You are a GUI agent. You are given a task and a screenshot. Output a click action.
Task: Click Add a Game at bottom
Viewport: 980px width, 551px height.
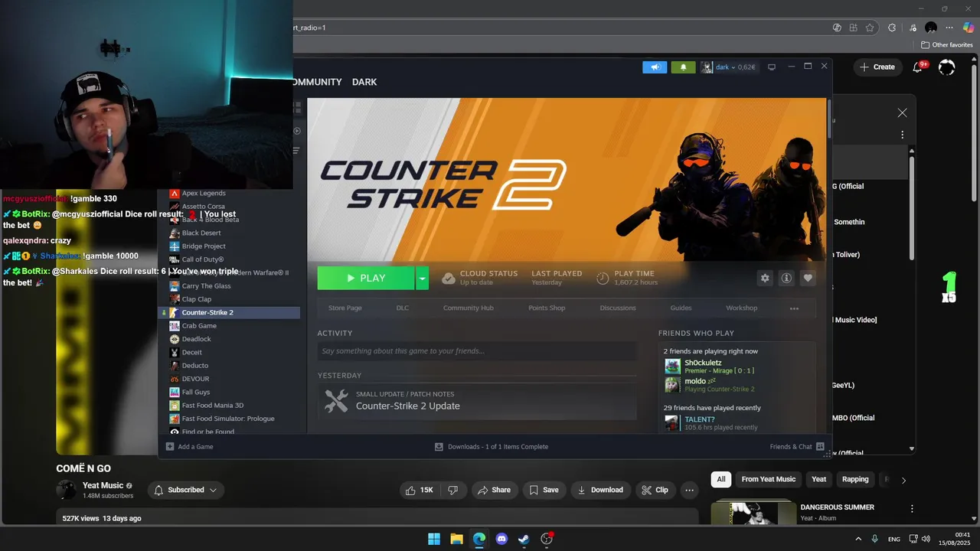[189, 446]
